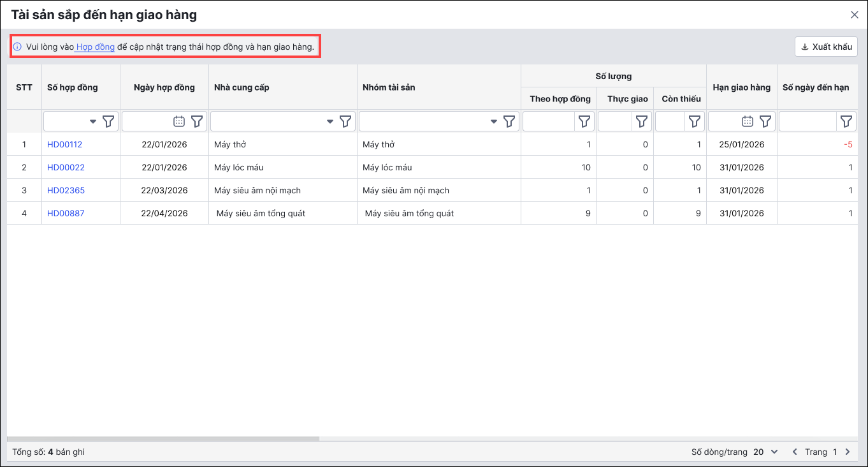Go to next page arrow
This screenshot has width=868, height=467.
[848, 452]
